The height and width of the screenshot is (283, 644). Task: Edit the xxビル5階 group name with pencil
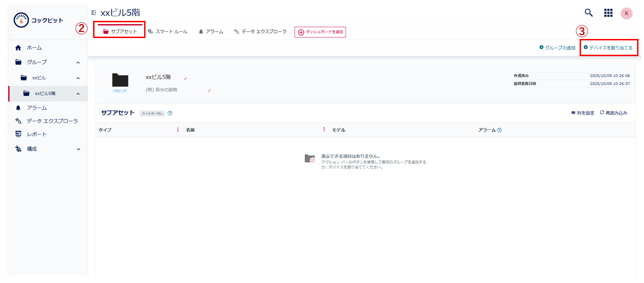click(x=185, y=79)
